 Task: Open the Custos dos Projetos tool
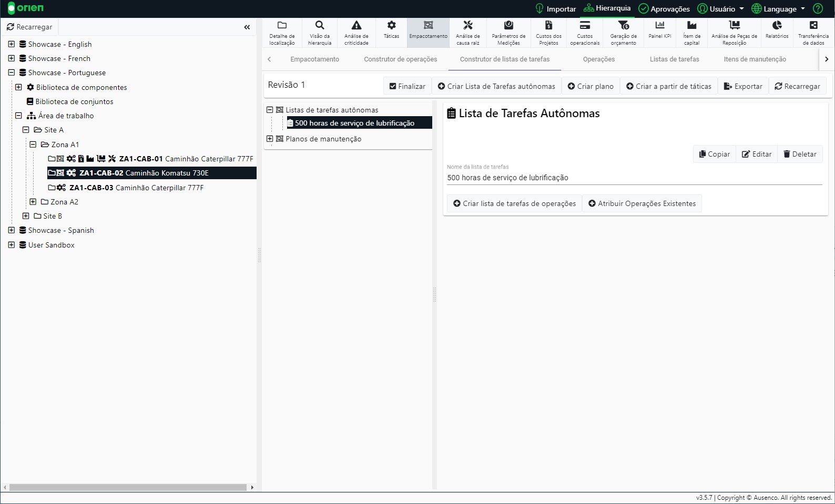pos(548,33)
